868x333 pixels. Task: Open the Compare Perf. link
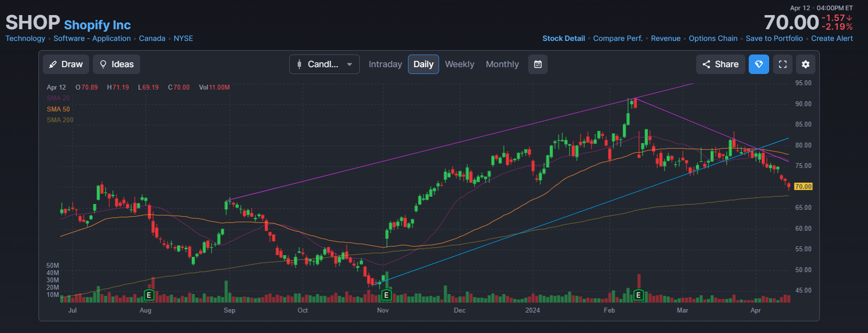[x=618, y=38]
